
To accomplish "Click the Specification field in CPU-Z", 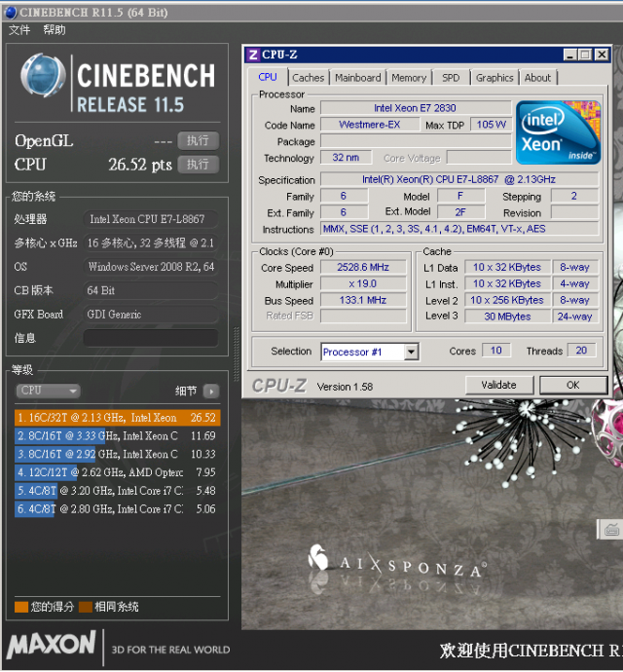I will point(458,179).
